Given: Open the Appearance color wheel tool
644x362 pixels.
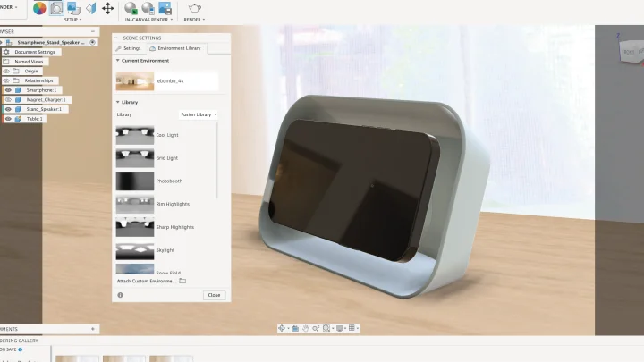Looking at the screenshot, I should [x=39, y=8].
